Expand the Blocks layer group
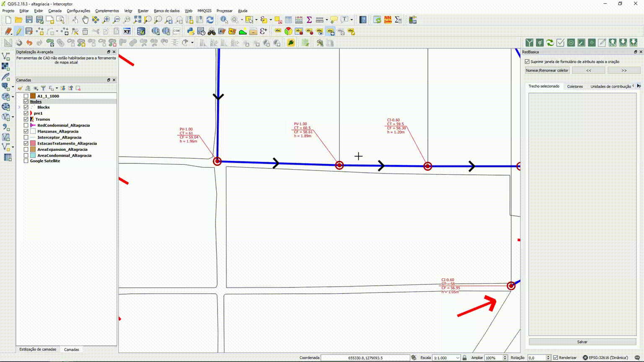Image resolution: width=644 pixels, height=362 pixels. (19, 107)
